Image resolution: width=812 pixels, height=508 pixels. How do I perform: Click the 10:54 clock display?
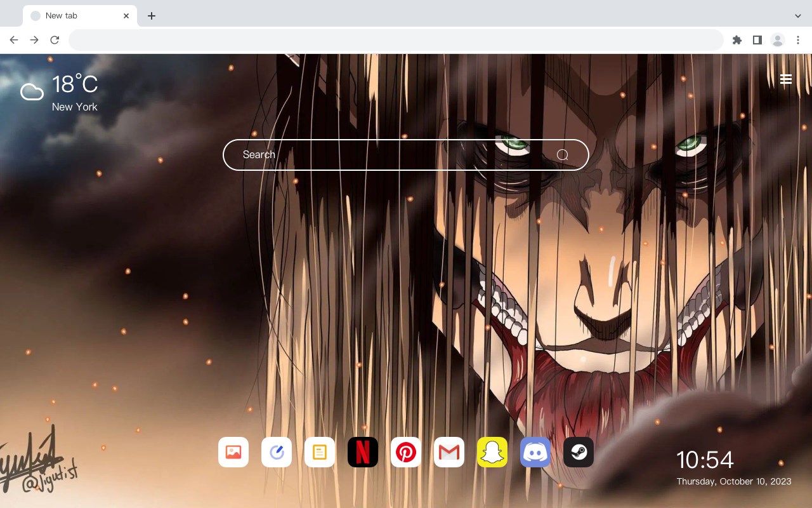[705, 460]
